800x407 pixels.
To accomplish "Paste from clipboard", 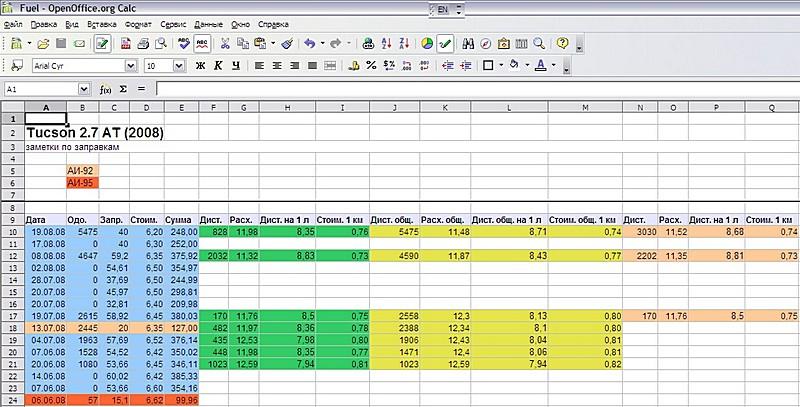I will point(260,44).
